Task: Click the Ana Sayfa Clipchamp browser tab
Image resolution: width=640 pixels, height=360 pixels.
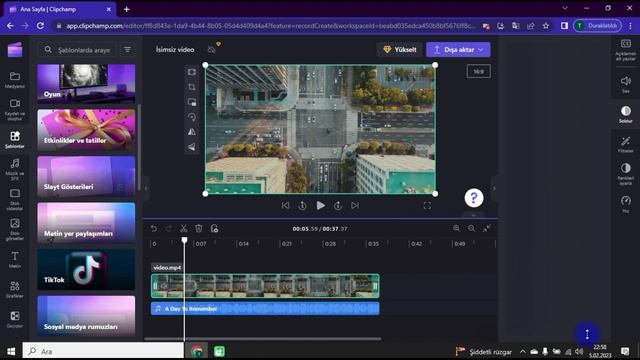Action: [x=60, y=9]
